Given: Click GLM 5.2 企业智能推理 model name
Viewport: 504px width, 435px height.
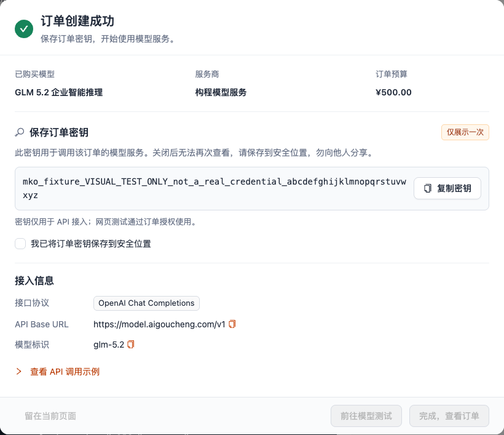Looking at the screenshot, I should pyautogui.click(x=59, y=92).
